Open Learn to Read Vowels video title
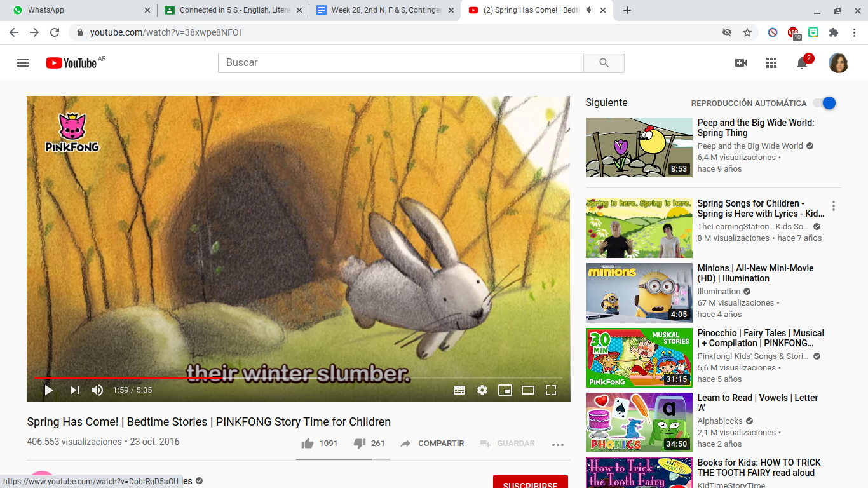Screen dimensions: 868x488 point(758,403)
